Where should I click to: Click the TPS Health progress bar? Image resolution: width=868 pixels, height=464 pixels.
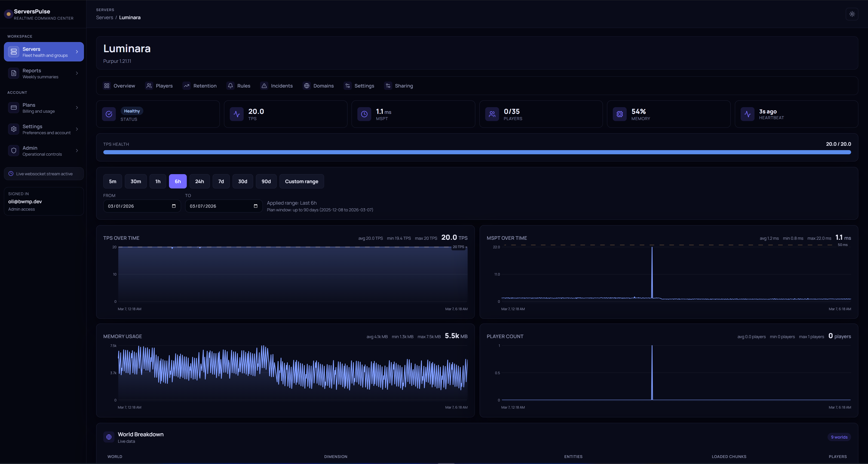coord(477,152)
